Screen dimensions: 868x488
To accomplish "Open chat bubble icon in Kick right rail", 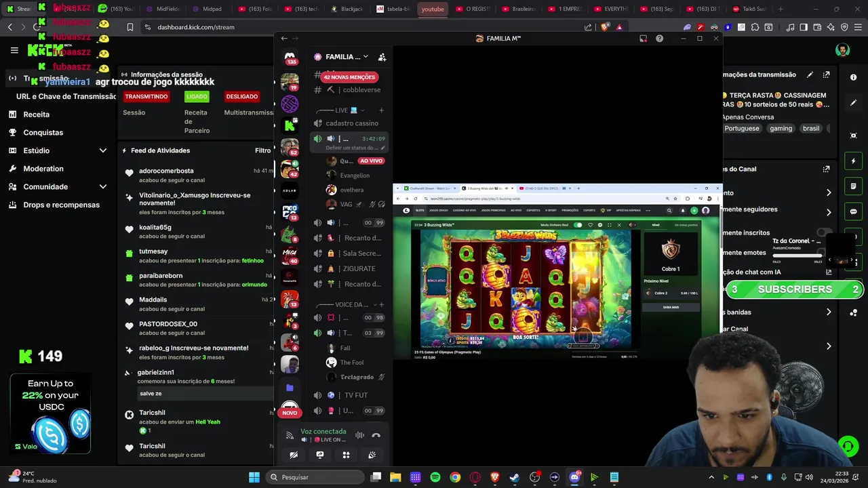I will coord(853,211).
